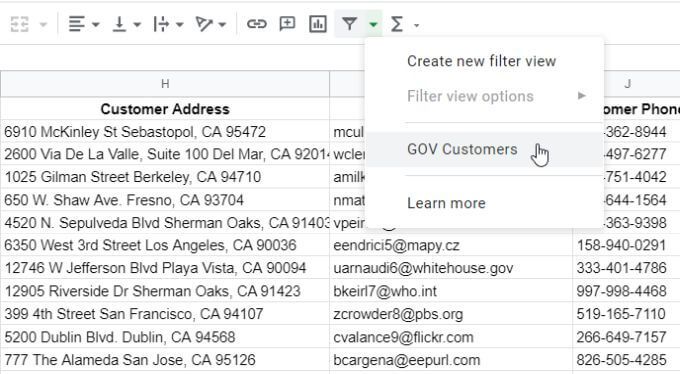Image resolution: width=680 pixels, height=374 pixels.
Task: Click the text wrapping icon
Action: 161,24
